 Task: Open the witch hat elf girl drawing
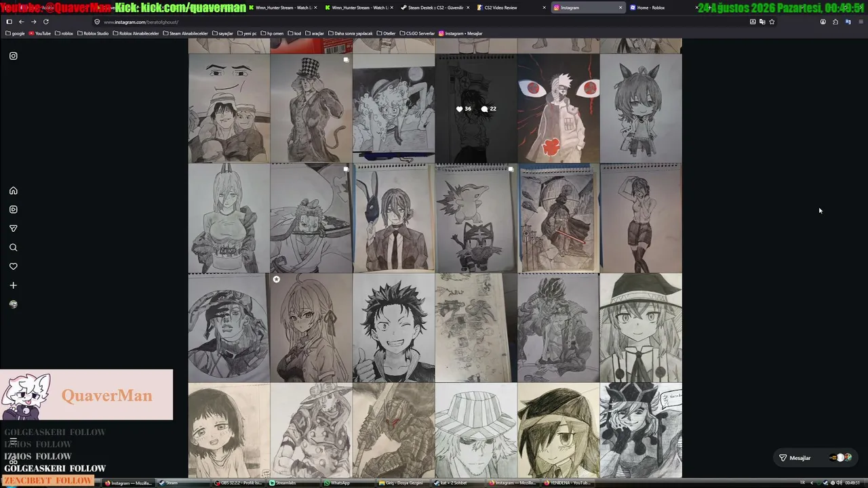coord(640,328)
